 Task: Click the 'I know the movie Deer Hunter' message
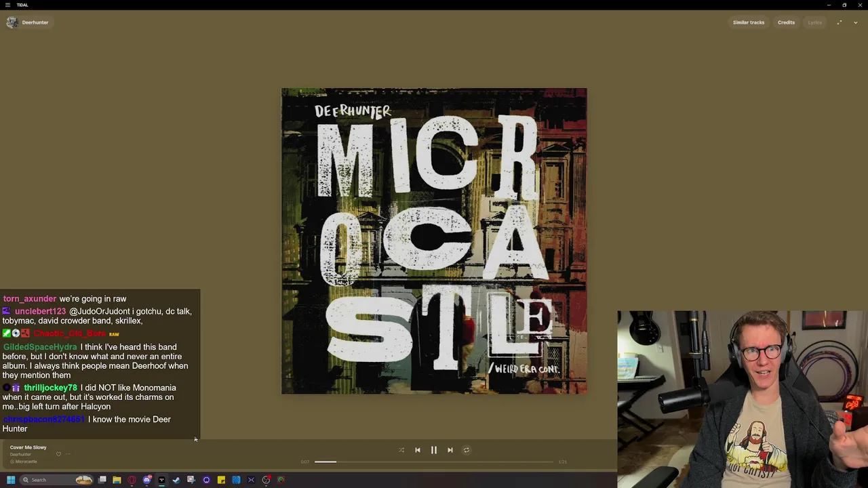[x=87, y=424]
